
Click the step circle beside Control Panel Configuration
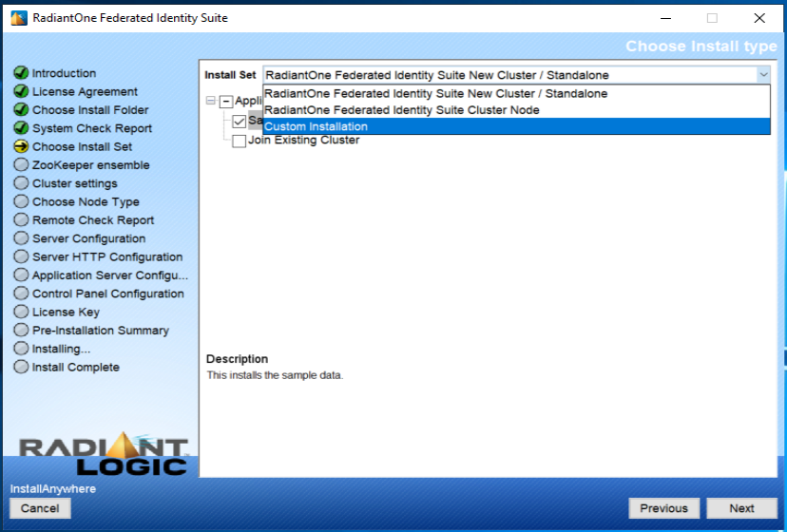tap(21, 294)
